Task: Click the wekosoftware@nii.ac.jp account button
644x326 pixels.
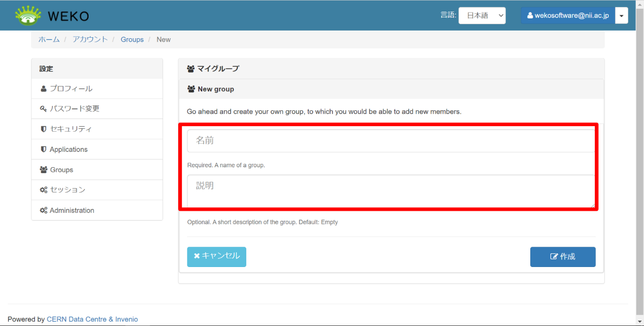Action: (567, 15)
